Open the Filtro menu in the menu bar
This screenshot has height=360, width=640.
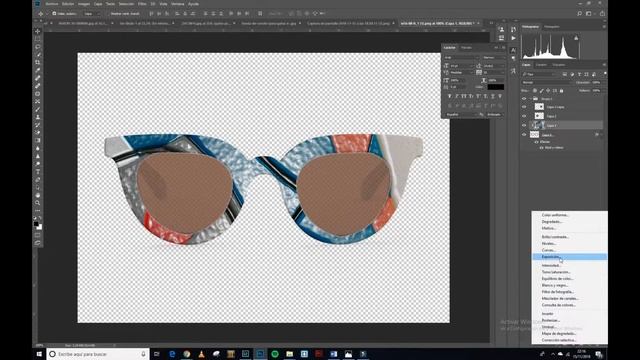click(x=142, y=4)
